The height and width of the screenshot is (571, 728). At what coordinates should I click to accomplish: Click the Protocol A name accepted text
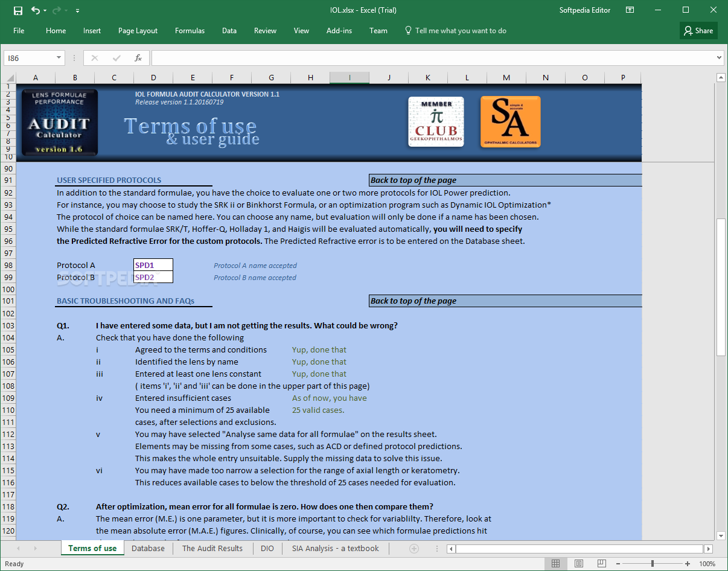coord(255,266)
